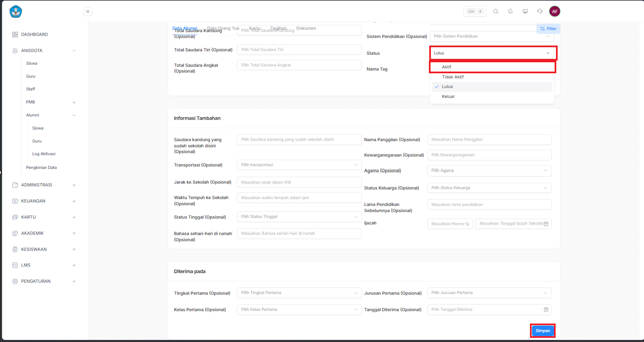Open the Status Tinggal dropdown

[299, 217]
